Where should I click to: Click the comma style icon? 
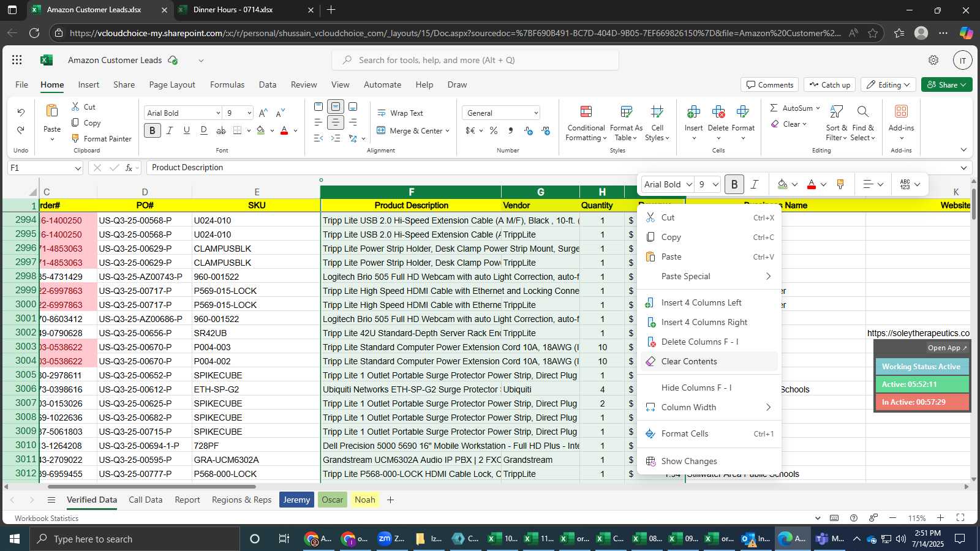click(x=511, y=130)
